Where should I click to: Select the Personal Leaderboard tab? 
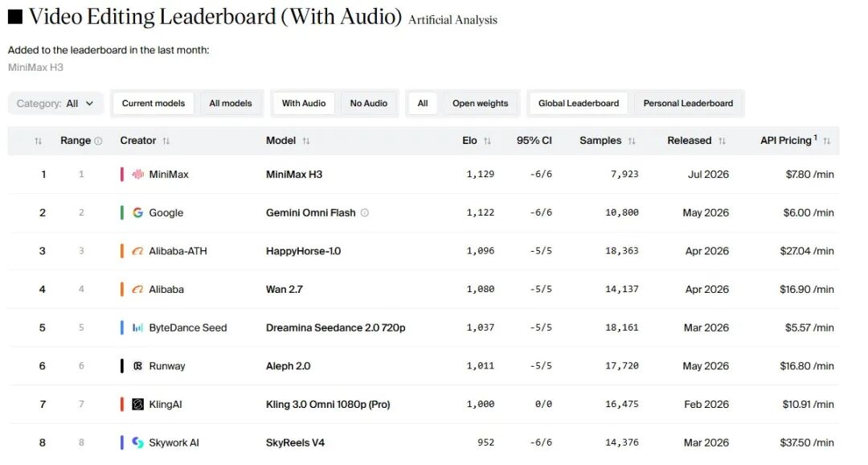[687, 104]
